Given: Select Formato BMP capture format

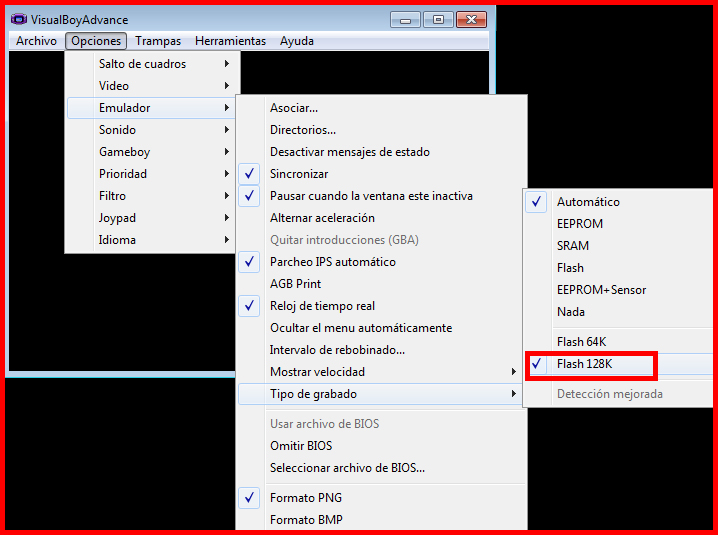Looking at the screenshot, I should (381, 519).
